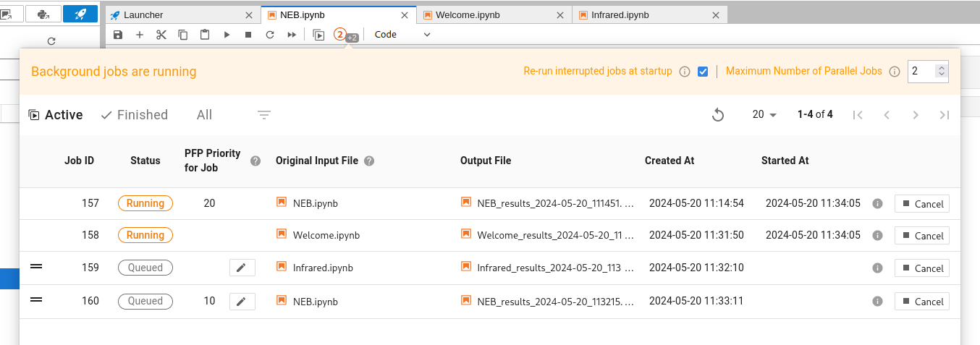Open the rows per page dropdown showing 20

pyautogui.click(x=764, y=115)
